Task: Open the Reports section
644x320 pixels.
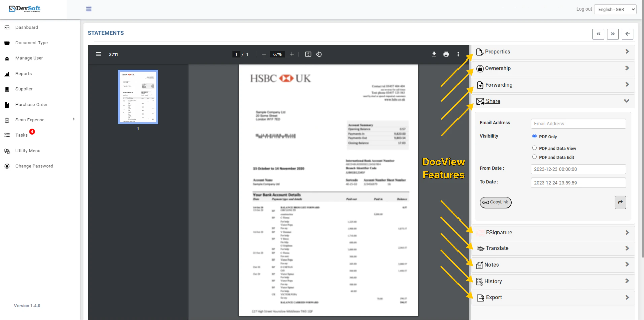Action: pyautogui.click(x=24, y=73)
